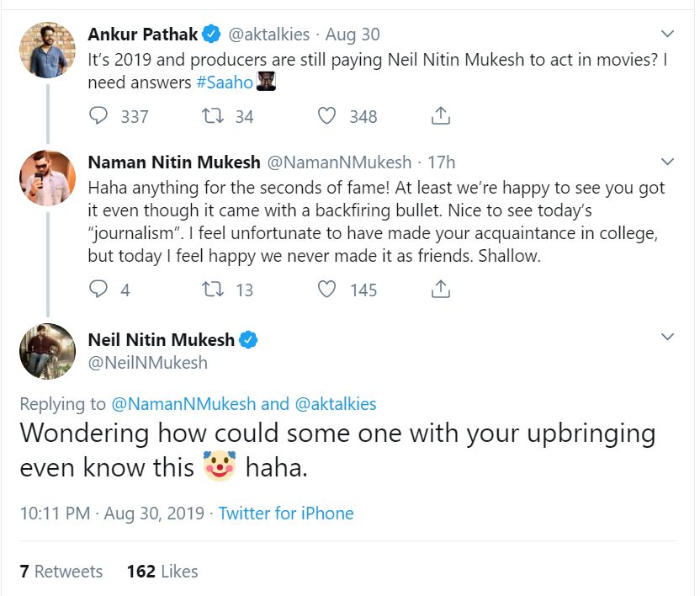
Task: Like Naman Nitin Mukesh's tweet
Action: [326, 290]
